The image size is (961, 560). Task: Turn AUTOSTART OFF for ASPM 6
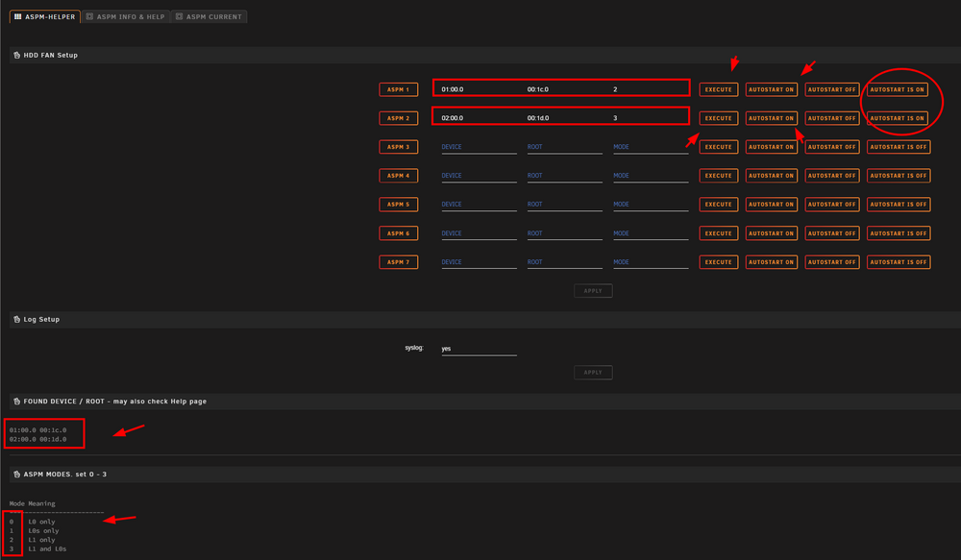point(831,233)
